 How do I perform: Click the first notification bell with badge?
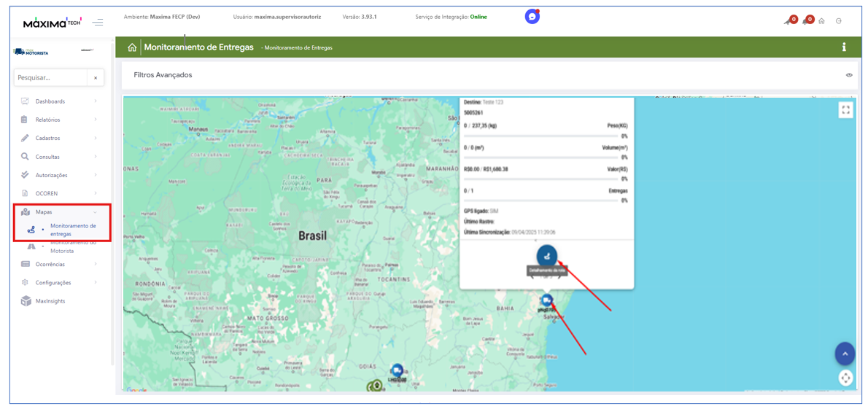click(x=789, y=21)
